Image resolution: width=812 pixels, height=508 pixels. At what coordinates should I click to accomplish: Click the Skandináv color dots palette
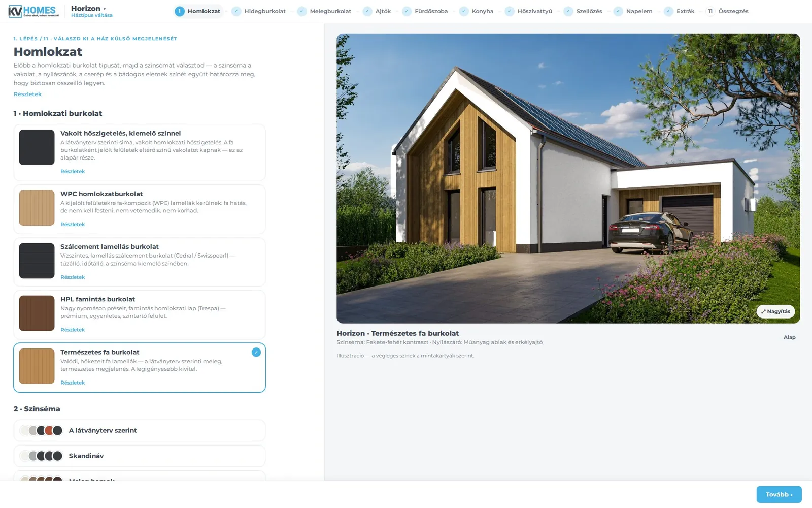coord(41,456)
